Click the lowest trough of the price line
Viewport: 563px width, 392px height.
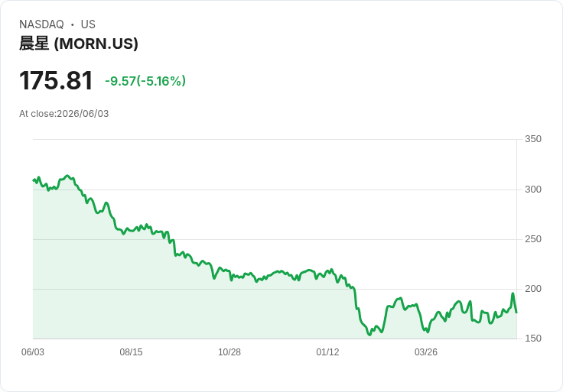[x=369, y=335]
